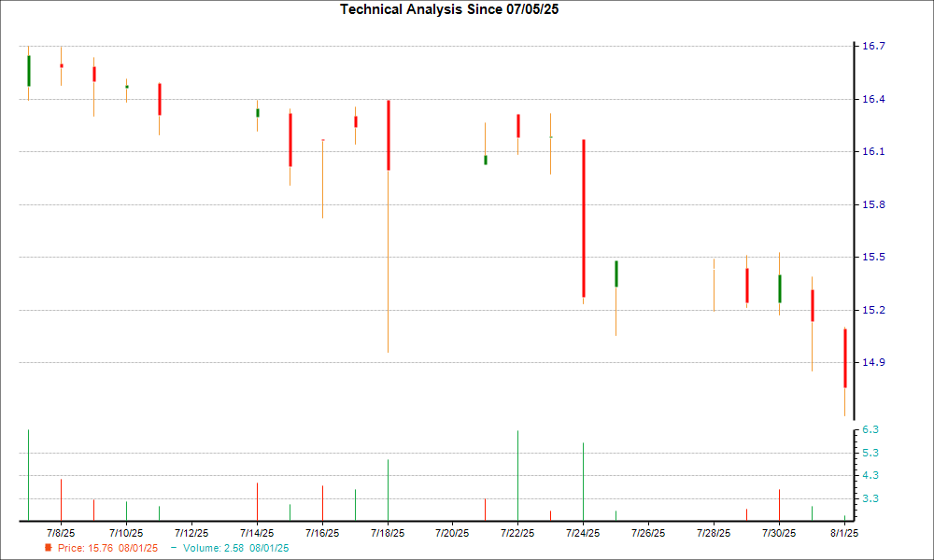
Task: Select the tall red candlestick on 7/24/25
Action: pos(584,218)
